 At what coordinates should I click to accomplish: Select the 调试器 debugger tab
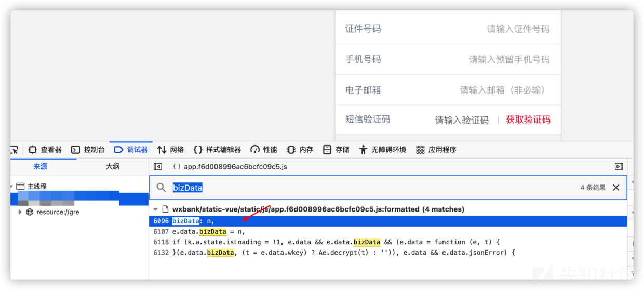pyautogui.click(x=131, y=150)
